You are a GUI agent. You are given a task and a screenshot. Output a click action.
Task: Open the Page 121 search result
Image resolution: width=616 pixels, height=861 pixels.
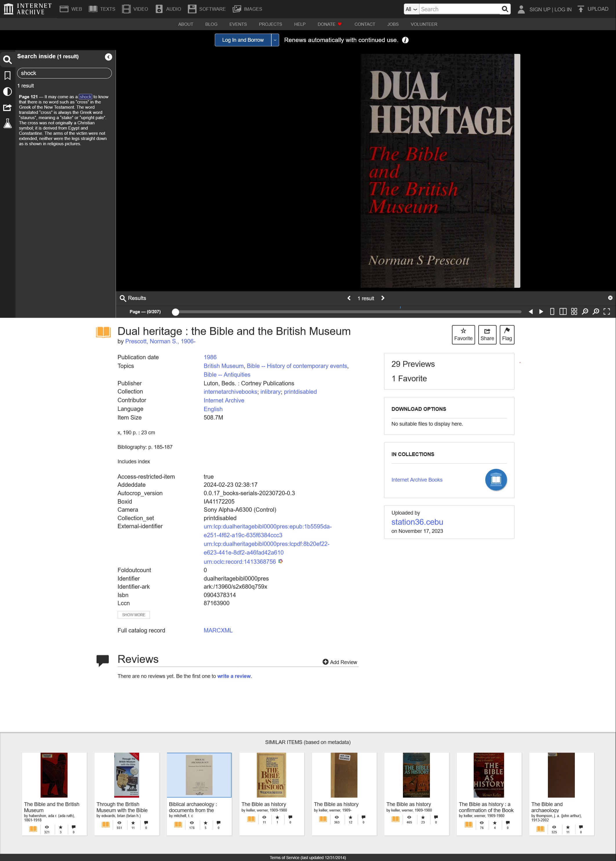coord(64,120)
